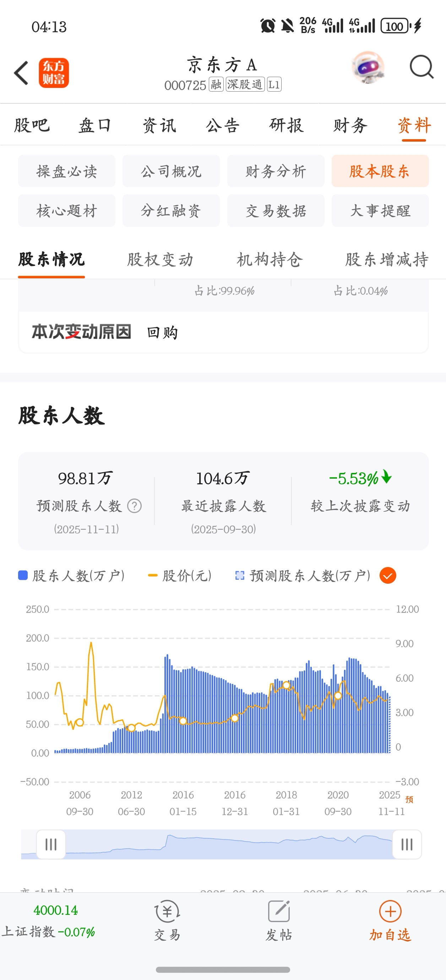Tap the back arrow icon
The height and width of the screenshot is (980, 446).
[21, 73]
